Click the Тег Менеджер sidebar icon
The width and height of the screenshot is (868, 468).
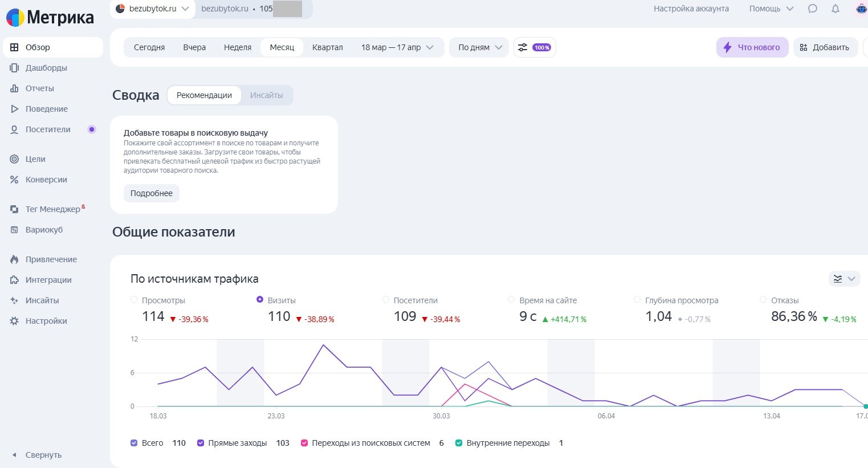click(14, 209)
